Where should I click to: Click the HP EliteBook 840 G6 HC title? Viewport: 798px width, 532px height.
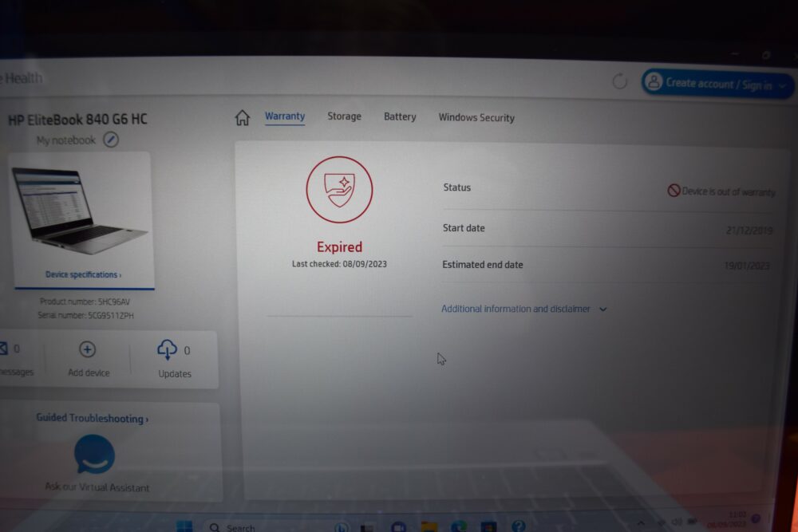77,120
